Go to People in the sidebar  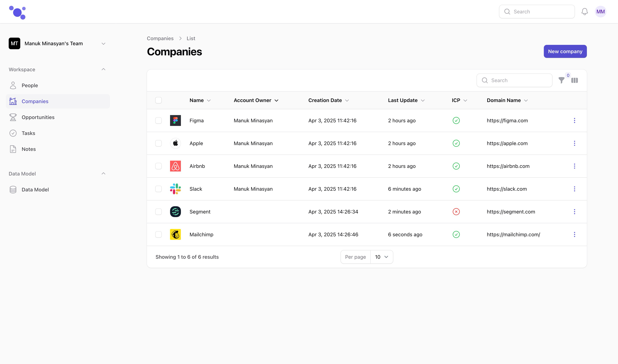[x=30, y=85]
